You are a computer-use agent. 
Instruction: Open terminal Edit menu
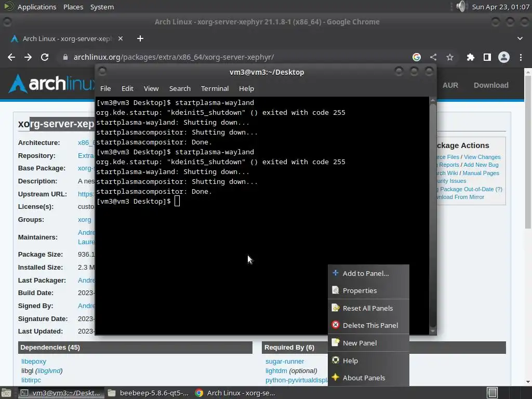click(x=127, y=88)
